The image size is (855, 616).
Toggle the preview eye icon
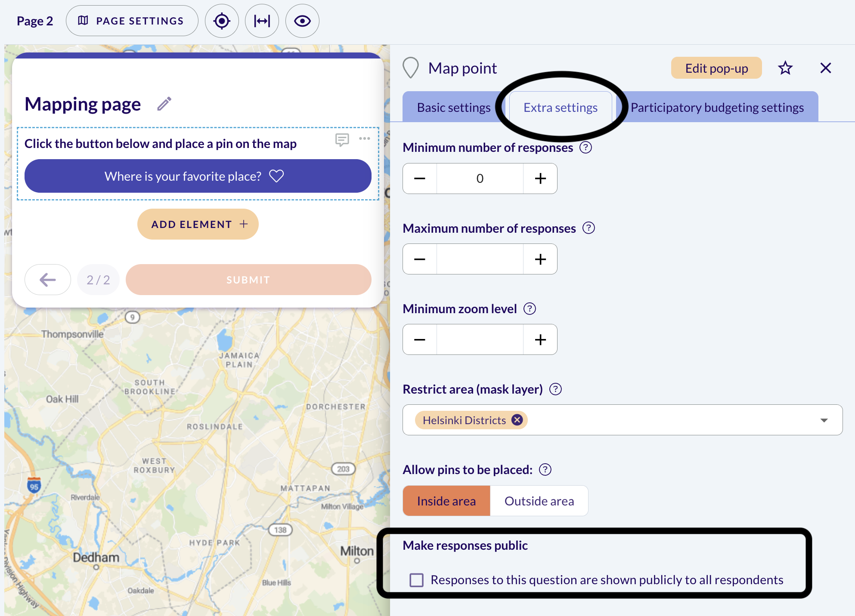pyautogui.click(x=302, y=21)
